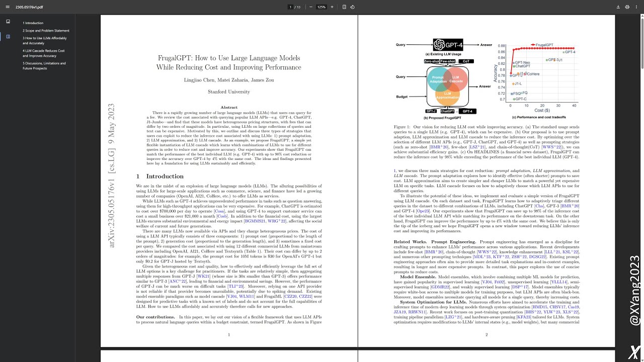Click the author names line
The height and width of the screenshot is (362, 644).
click(x=229, y=80)
